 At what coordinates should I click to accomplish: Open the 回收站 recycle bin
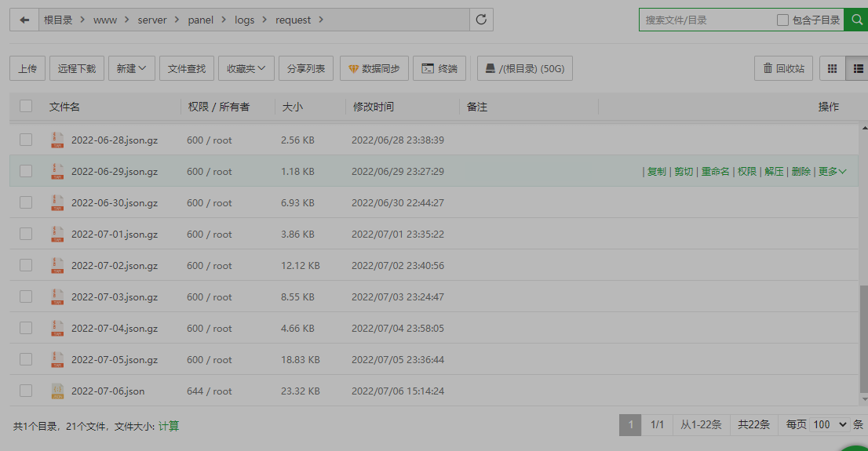coord(783,68)
